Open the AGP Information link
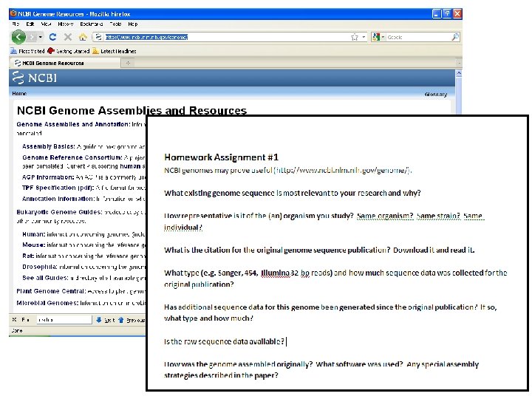 pos(48,177)
